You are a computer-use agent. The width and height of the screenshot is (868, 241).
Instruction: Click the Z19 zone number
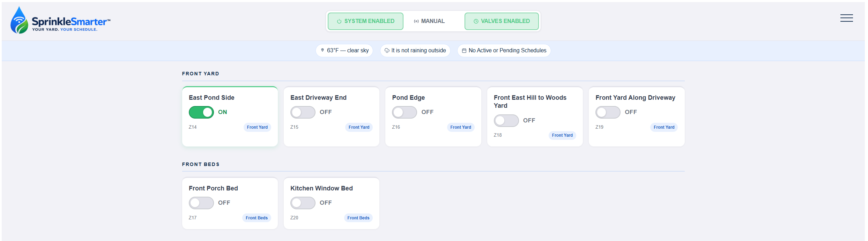coord(599,127)
